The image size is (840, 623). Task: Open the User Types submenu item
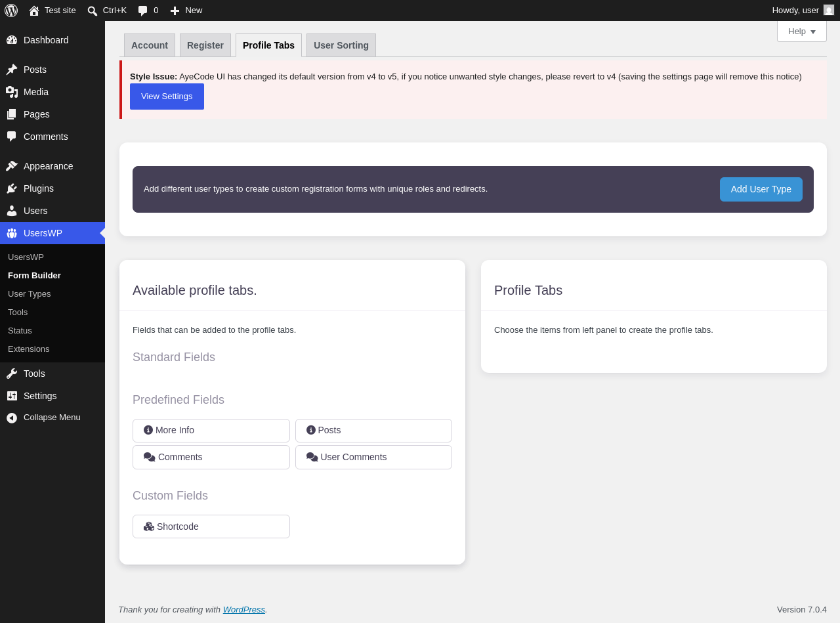(x=29, y=293)
